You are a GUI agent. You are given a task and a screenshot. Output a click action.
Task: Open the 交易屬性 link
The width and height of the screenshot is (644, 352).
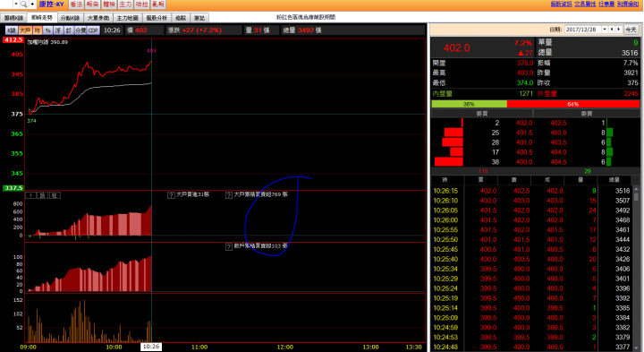[585, 4]
